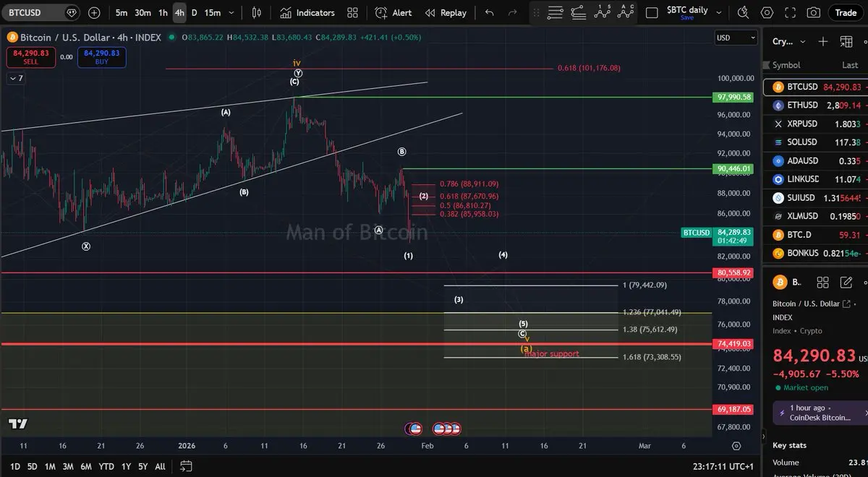Select ETHUSD in the watchlist
This screenshot has height=477, width=868.
(816, 106)
